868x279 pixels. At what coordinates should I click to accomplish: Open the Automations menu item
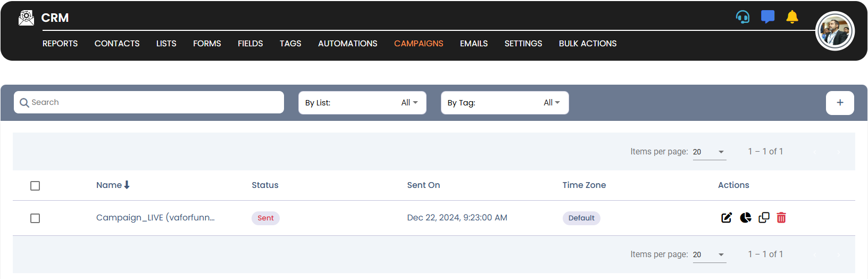(347, 44)
